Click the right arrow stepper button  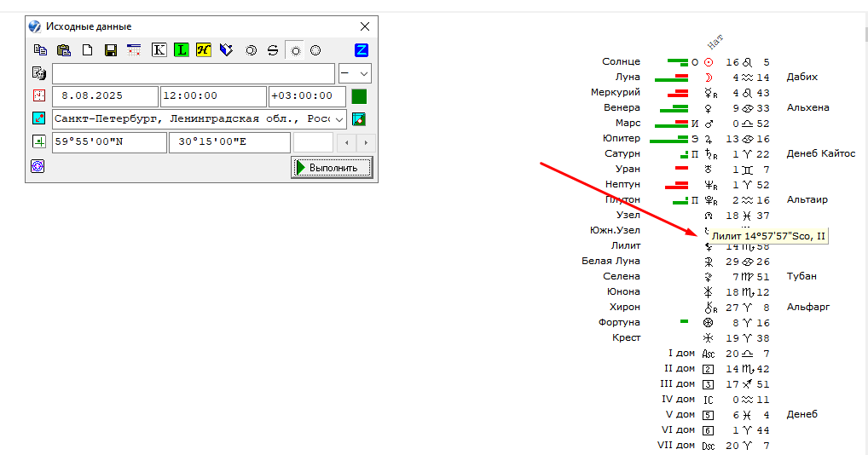[366, 142]
